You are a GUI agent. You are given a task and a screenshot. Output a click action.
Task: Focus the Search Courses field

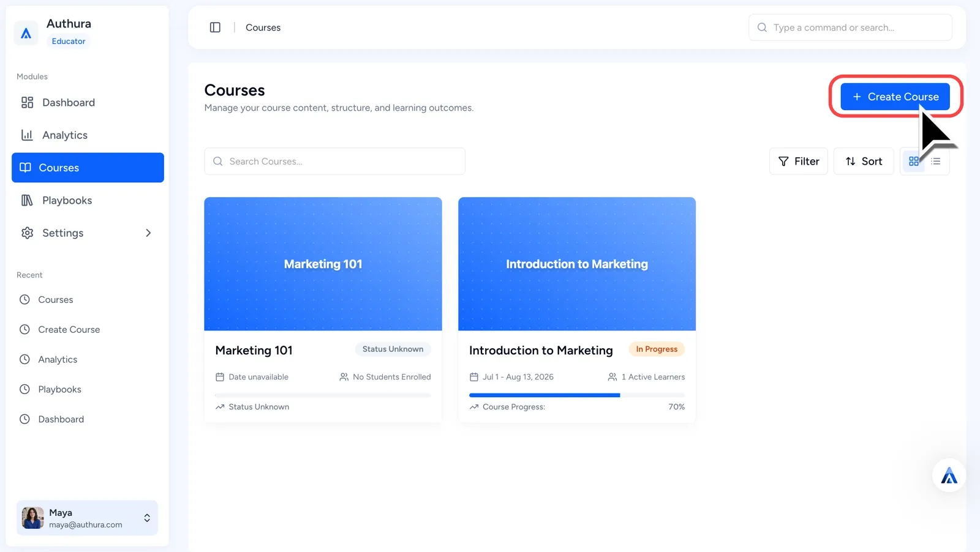pos(334,162)
